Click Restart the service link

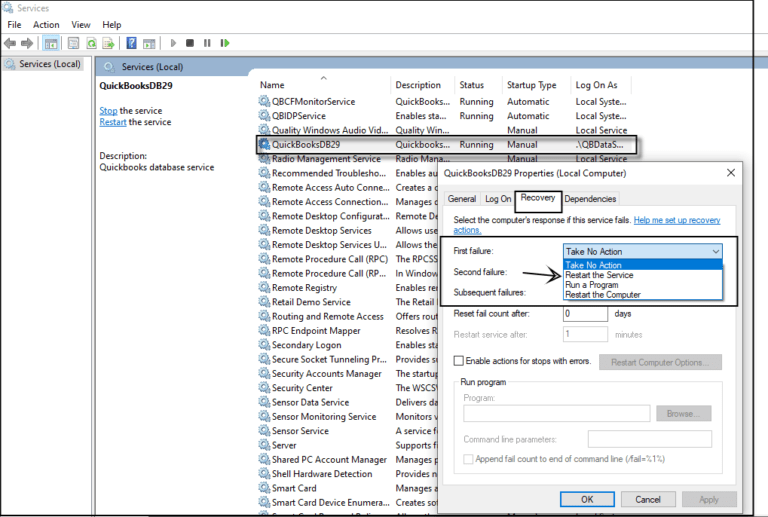(113, 122)
